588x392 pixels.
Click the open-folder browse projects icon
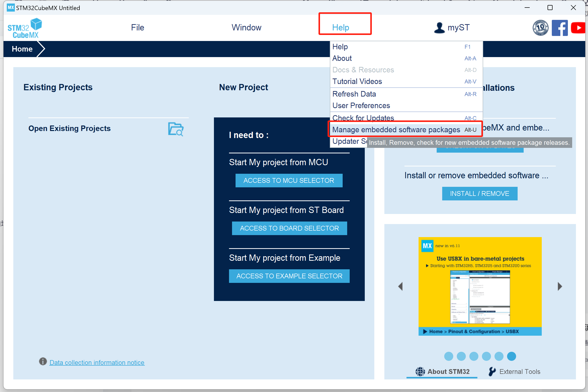pyautogui.click(x=176, y=129)
